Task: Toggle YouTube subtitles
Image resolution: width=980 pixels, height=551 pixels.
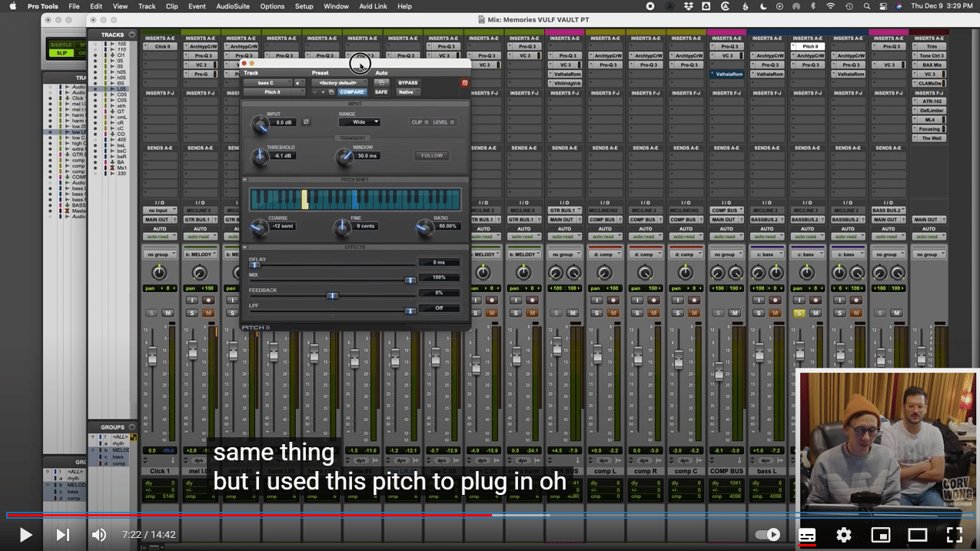Action: click(x=807, y=535)
